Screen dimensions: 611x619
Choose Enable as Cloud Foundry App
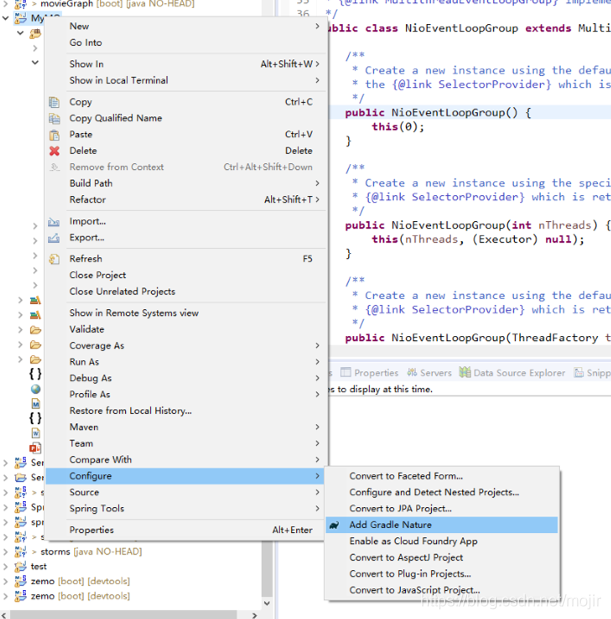click(x=442, y=541)
